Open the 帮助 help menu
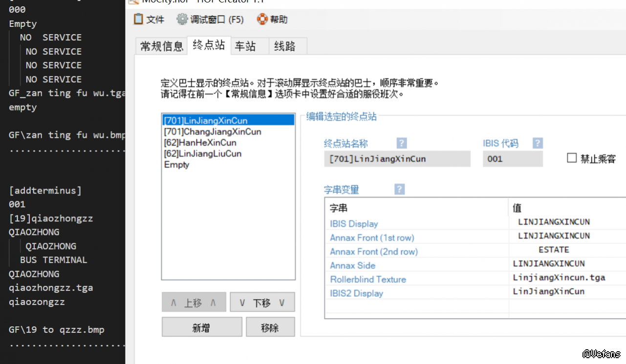 (x=273, y=20)
